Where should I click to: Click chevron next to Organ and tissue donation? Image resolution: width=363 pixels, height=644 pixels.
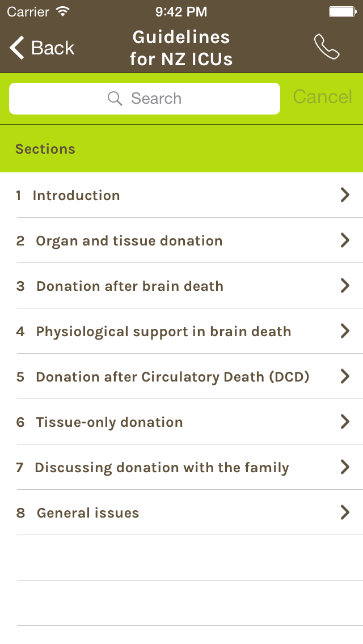[345, 240]
